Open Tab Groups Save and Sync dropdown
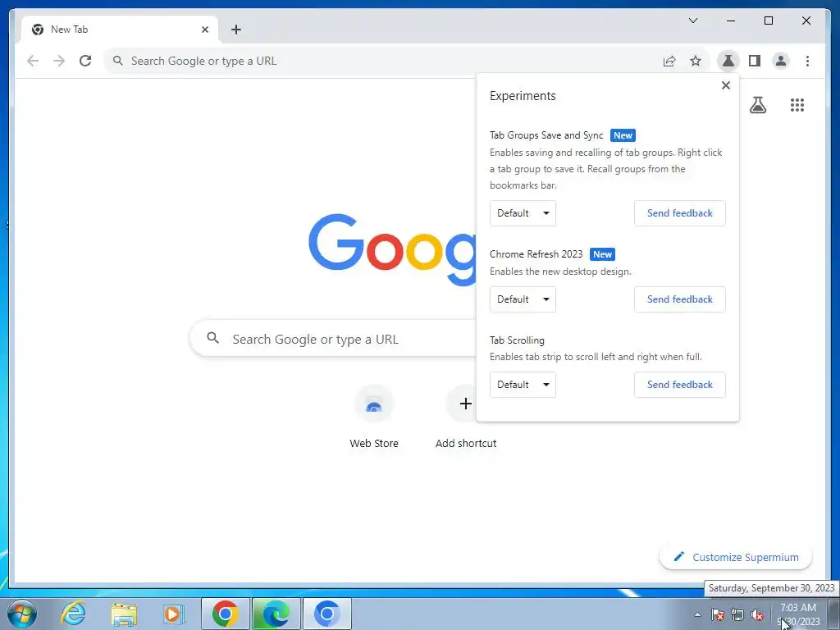840x630 pixels. click(x=523, y=213)
